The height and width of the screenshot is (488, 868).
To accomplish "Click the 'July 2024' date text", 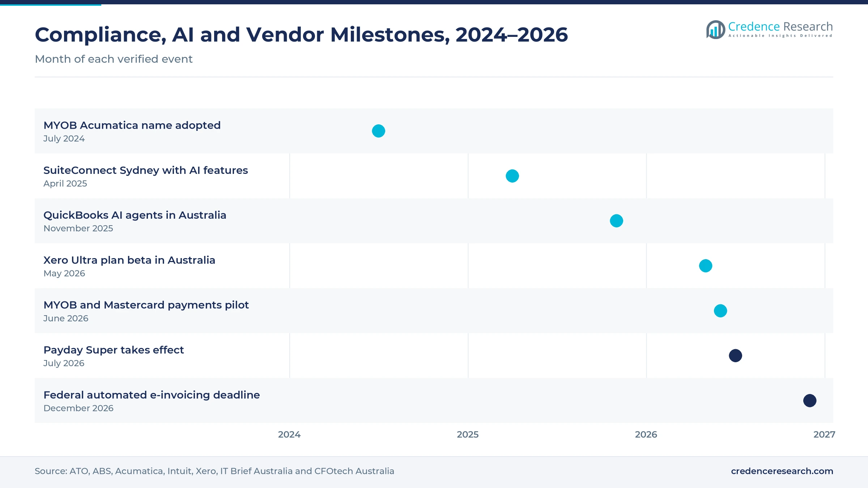I will click(64, 139).
